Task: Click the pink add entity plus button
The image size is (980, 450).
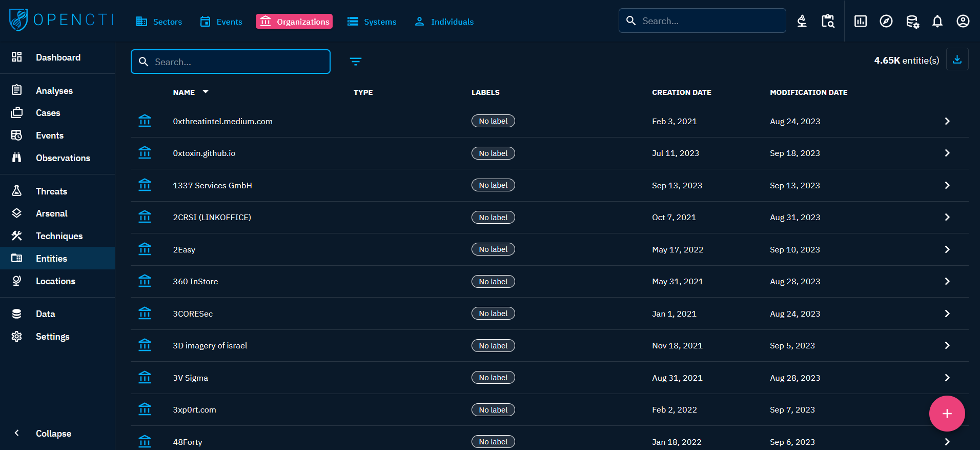Action: 947,414
